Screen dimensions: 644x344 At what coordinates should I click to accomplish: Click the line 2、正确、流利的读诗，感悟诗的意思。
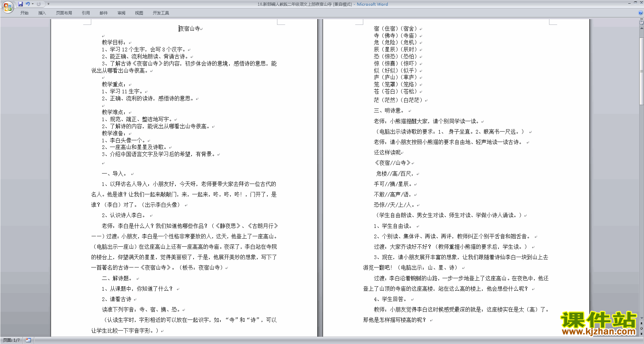click(148, 98)
